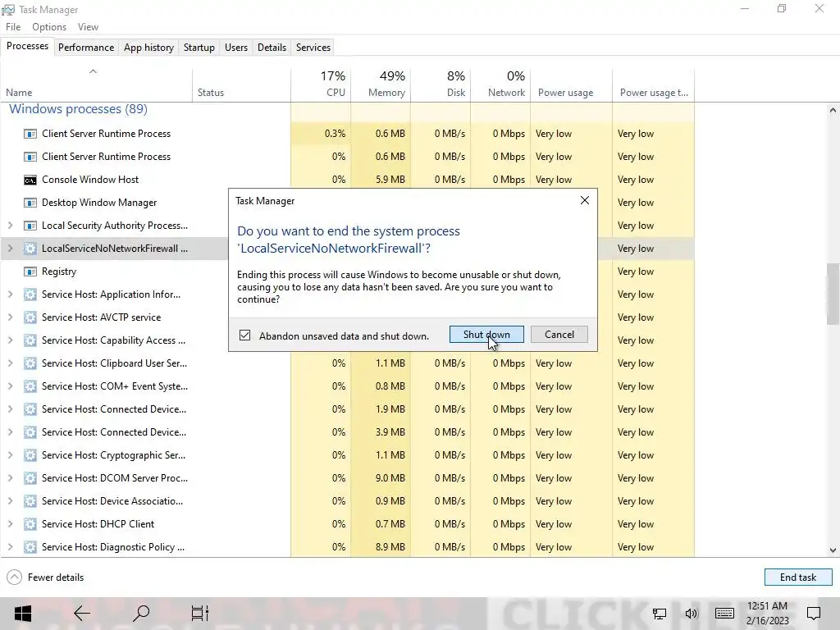Expand the LocalServiceNoNetworkFirewall row

click(10, 249)
